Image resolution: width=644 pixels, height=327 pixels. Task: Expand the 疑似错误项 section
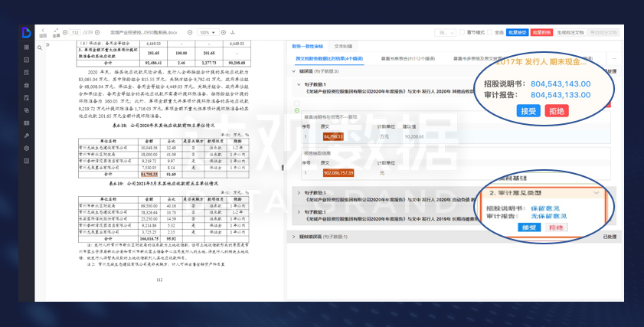click(291, 237)
